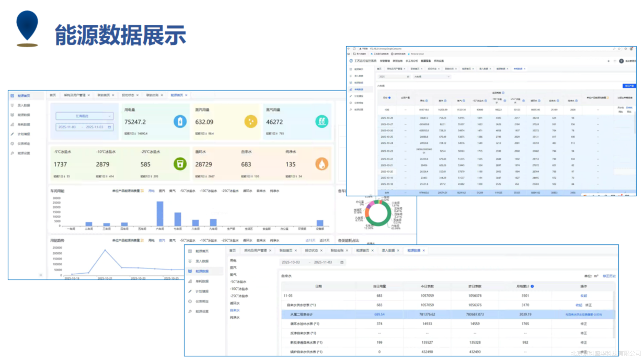Open 报警管理 in the browser top menu
Screen dimensions: 644x358
point(384,61)
